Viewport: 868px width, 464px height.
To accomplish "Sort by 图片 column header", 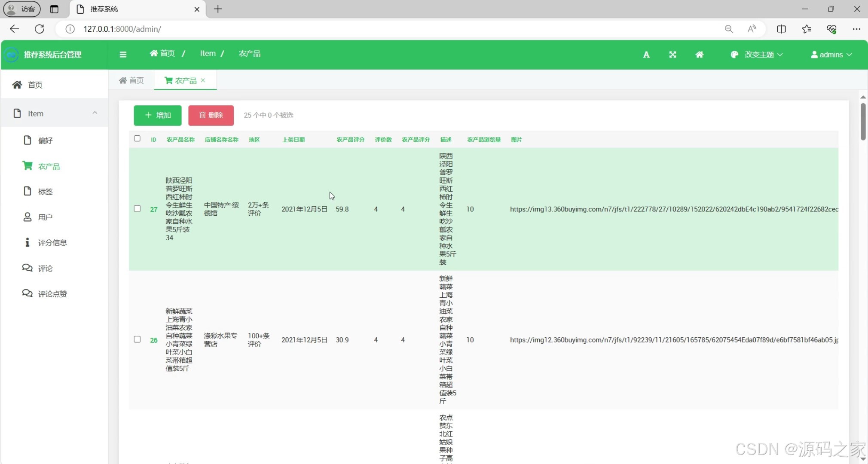I will tap(517, 140).
